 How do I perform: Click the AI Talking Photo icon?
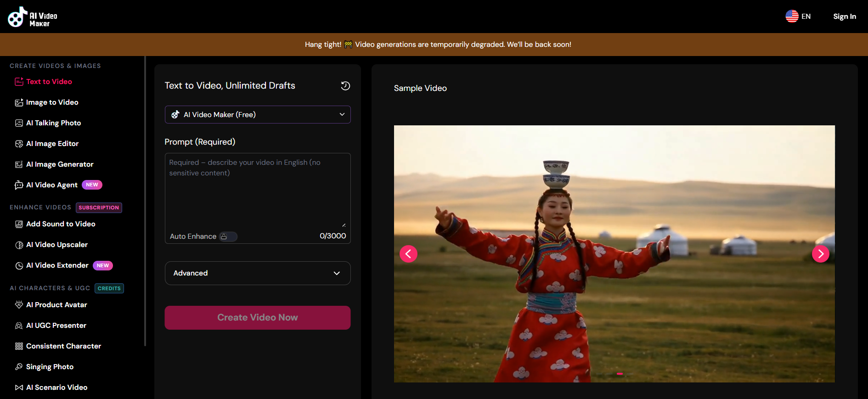point(19,123)
